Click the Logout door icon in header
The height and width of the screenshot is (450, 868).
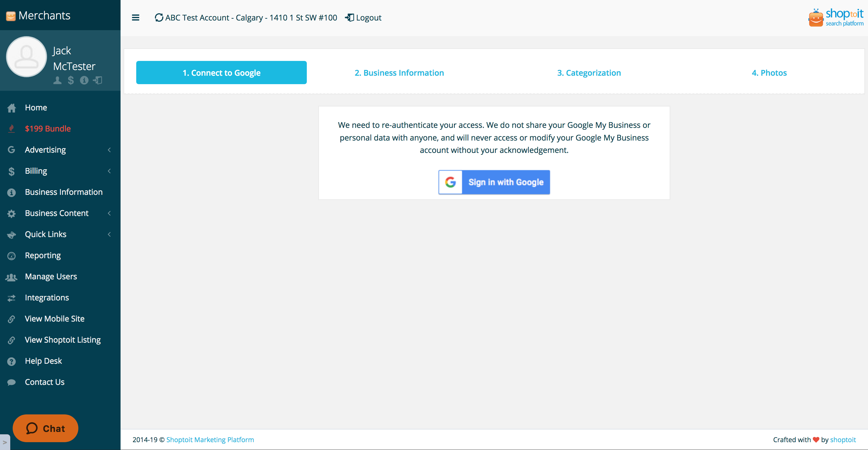[x=349, y=17]
